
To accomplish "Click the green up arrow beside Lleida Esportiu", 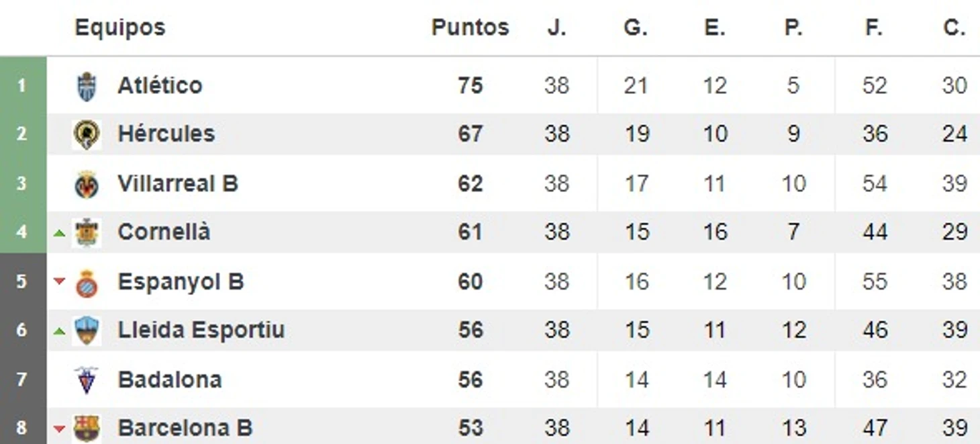I will pyautogui.click(x=59, y=330).
